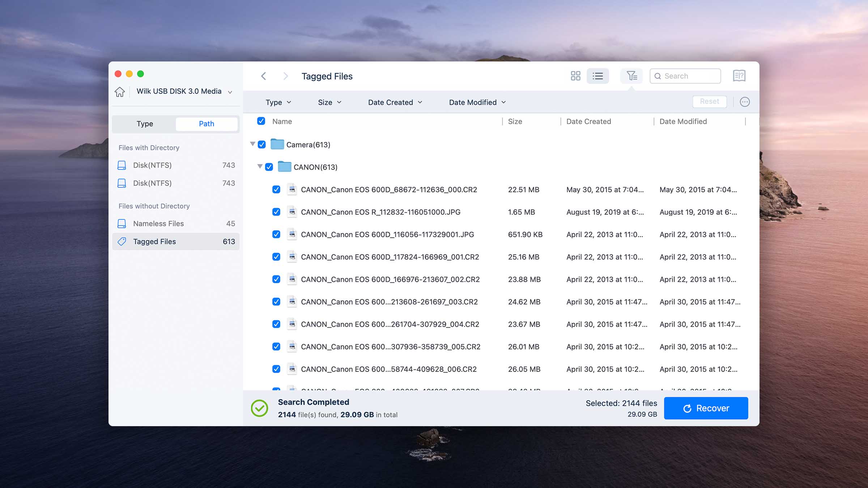Click the second Disk(NTFS) drive icon

click(x=122, y=183)
